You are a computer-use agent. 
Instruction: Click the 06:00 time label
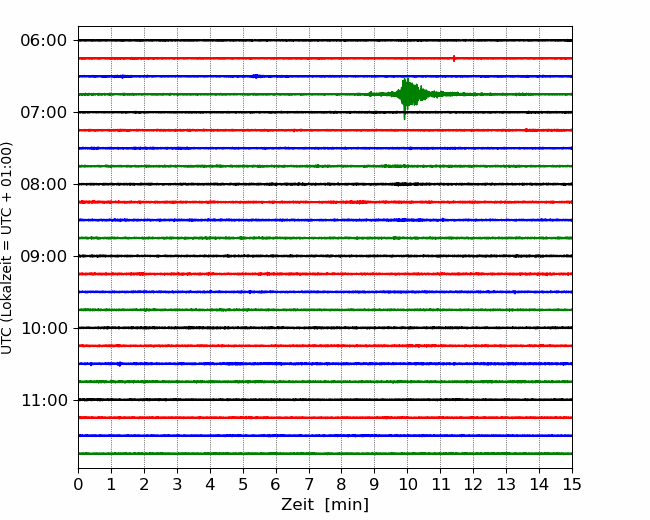(44, 41)
